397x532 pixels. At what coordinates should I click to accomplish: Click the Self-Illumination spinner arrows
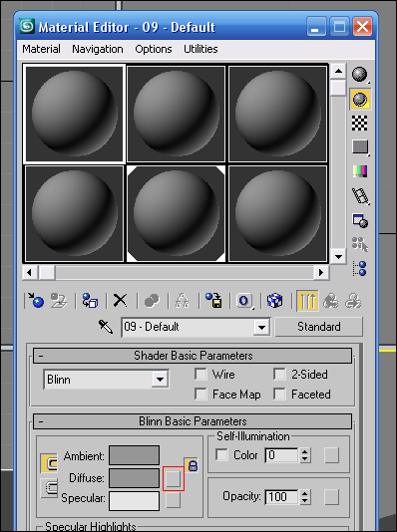point(304,455)
